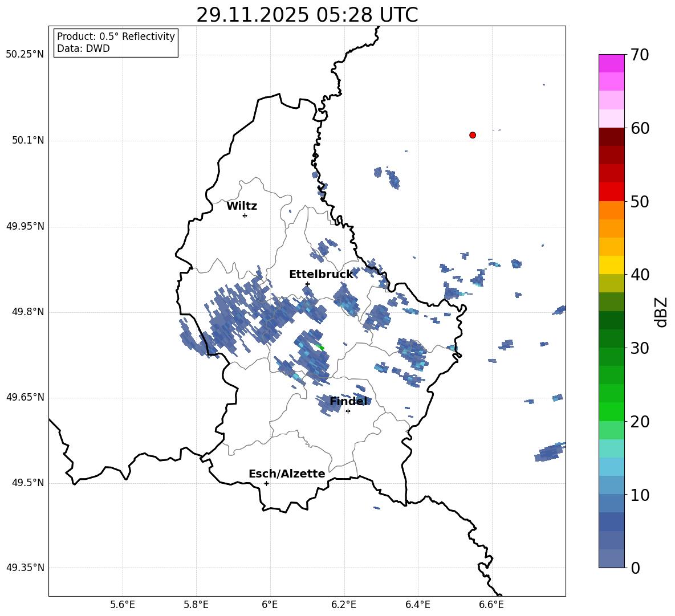The image size is (675, 616).
Task: Click the 5.6°E longitude label
Action: (x=123, y=605)
